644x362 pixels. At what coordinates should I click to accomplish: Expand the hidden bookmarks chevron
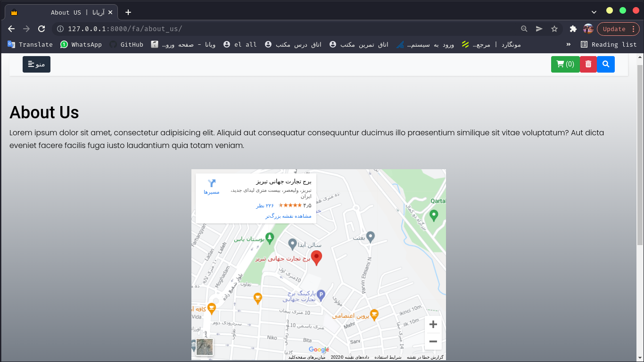[569, 44]
